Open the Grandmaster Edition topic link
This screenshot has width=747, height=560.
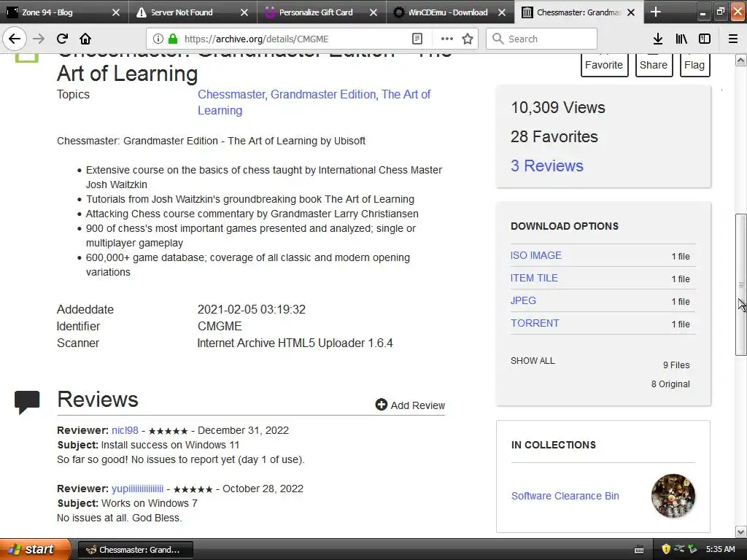tap(323, 94)
